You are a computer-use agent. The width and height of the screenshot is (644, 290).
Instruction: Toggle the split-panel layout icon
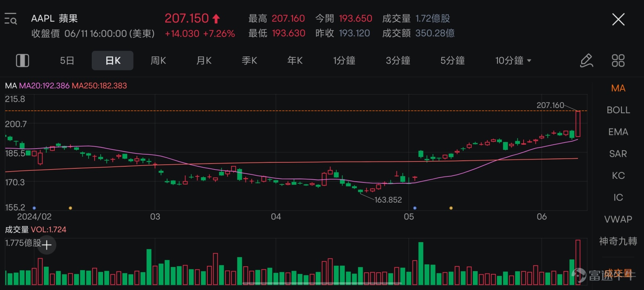(x=23, y=60)
